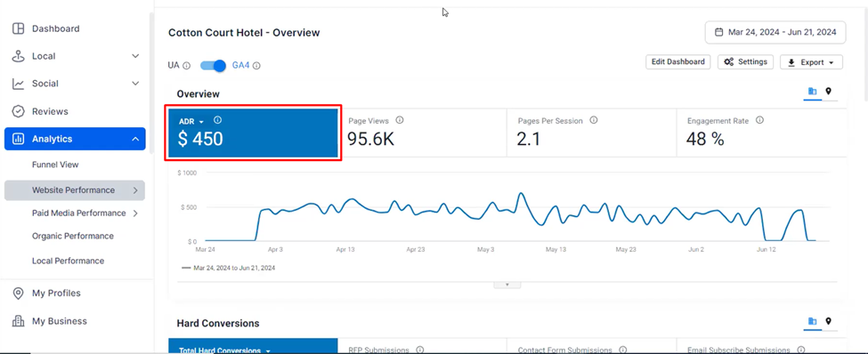Viewport: 868px width, 354px height.
Task: Select Overview location pin view icon
Action: [x=828, y=92]
